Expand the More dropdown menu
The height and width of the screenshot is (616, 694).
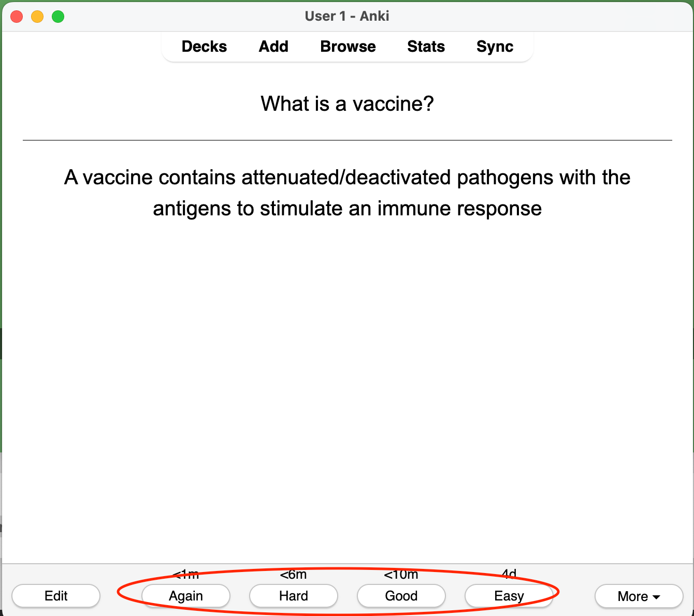[639, 596]
